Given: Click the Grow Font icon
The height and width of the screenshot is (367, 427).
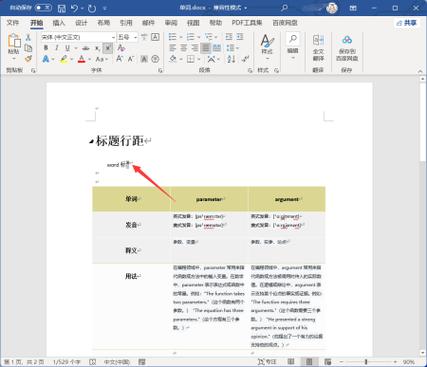Looking at the screenshot, I should [x=119, y=59].
